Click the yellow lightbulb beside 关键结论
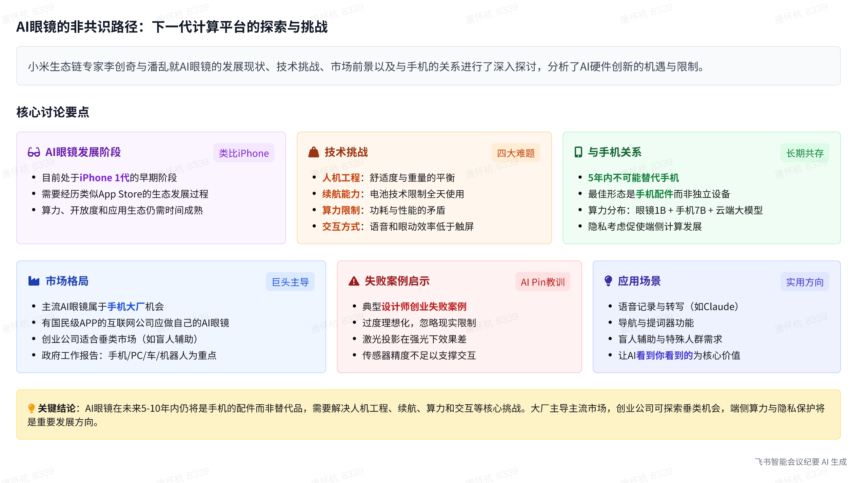The height and width of the screenshot is (483, 868). (x=31, y=408)
